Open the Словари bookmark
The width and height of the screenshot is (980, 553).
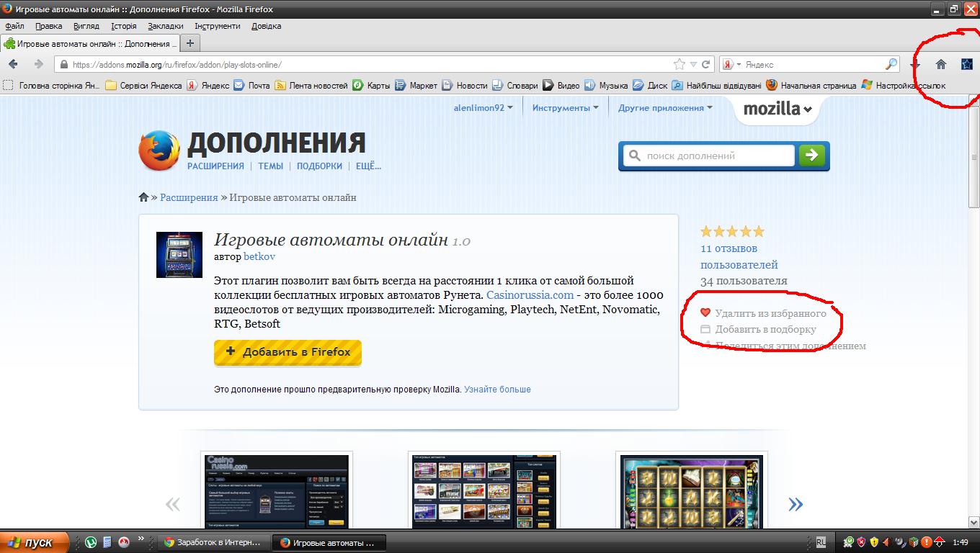pos(514,85)
